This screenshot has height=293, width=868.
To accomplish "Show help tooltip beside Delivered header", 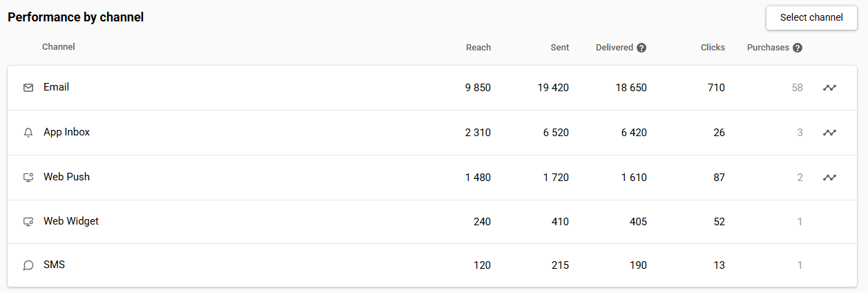I will click(x=642, y=48).
